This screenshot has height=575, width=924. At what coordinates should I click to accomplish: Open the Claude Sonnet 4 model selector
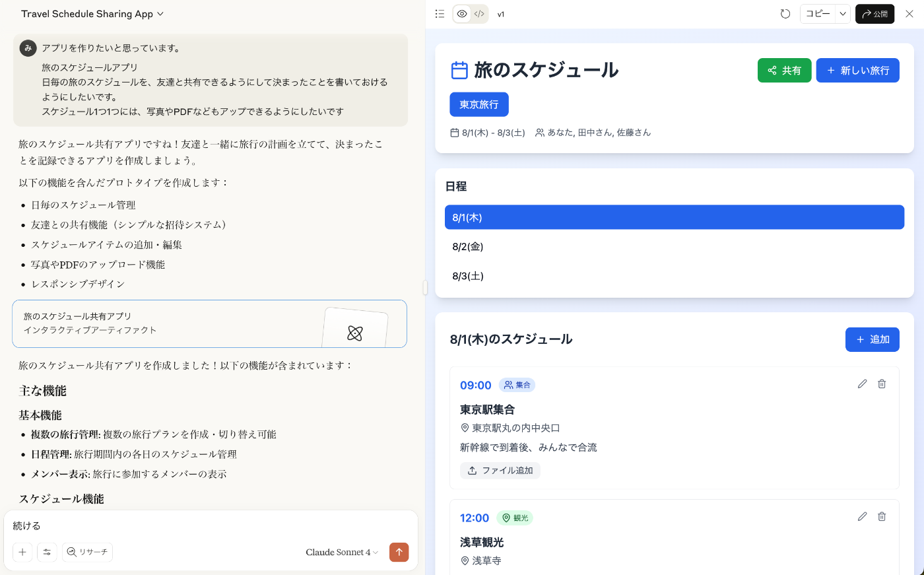click(x=342, y=553)
